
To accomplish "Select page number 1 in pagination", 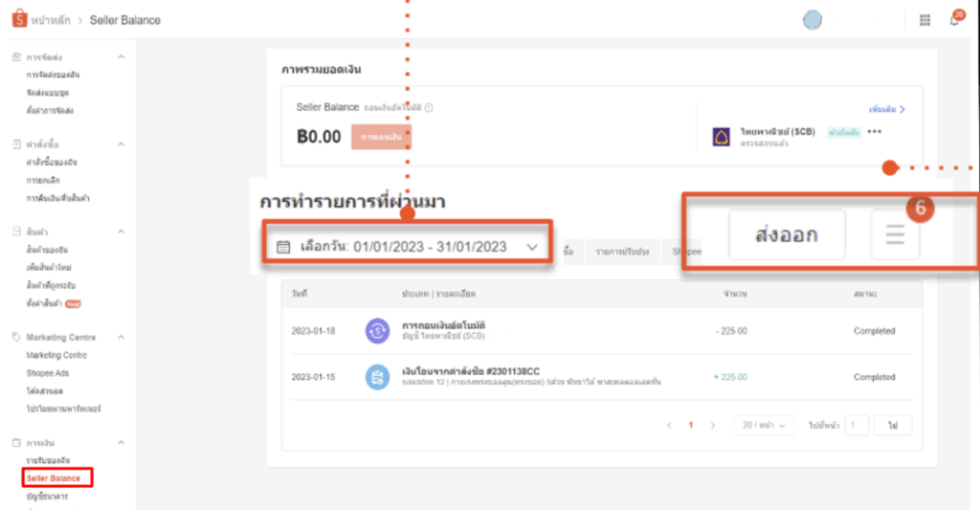I will pos(691,425).
